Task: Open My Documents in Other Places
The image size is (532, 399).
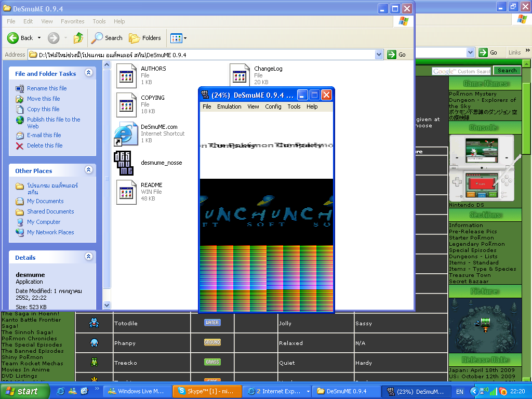Action: coord(45,201)
